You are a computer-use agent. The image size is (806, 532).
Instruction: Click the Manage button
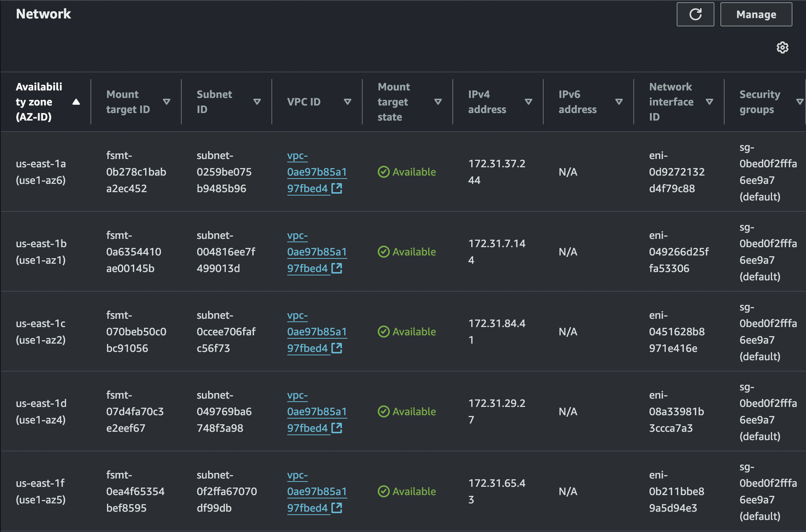coord(756,14)
